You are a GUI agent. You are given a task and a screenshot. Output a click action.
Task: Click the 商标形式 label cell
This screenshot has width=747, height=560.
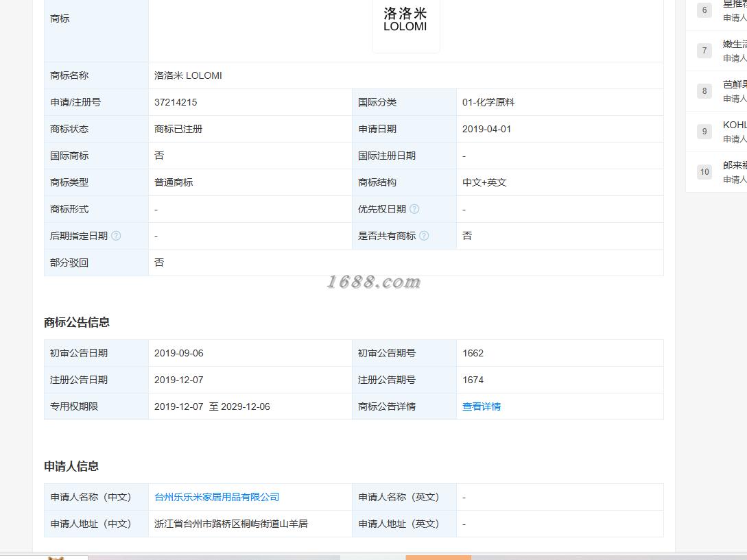96,209
